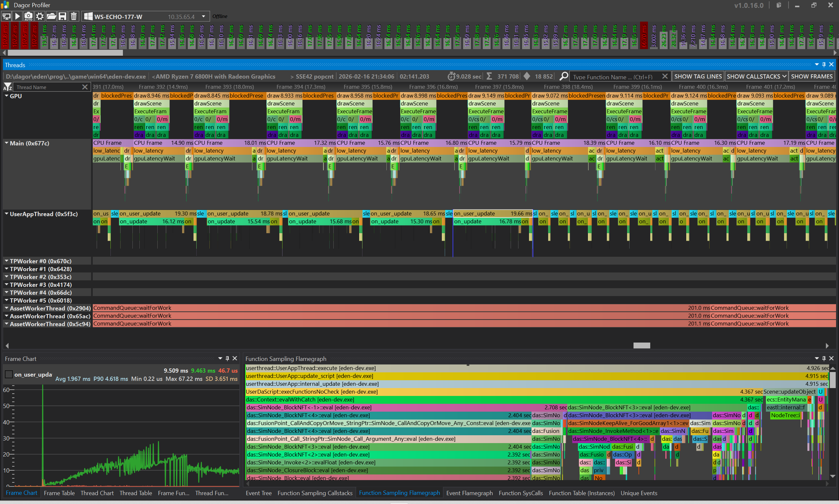Toggle the auto capture camera icon

pos(29,16)
